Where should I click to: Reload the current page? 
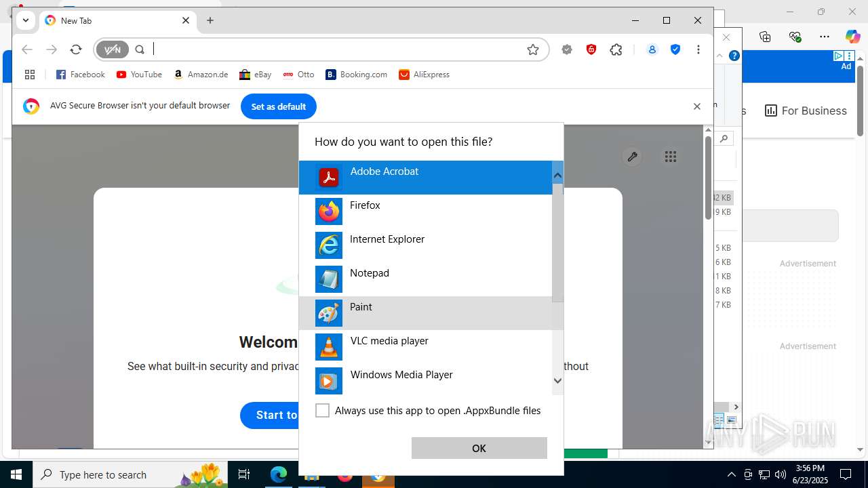76,49
